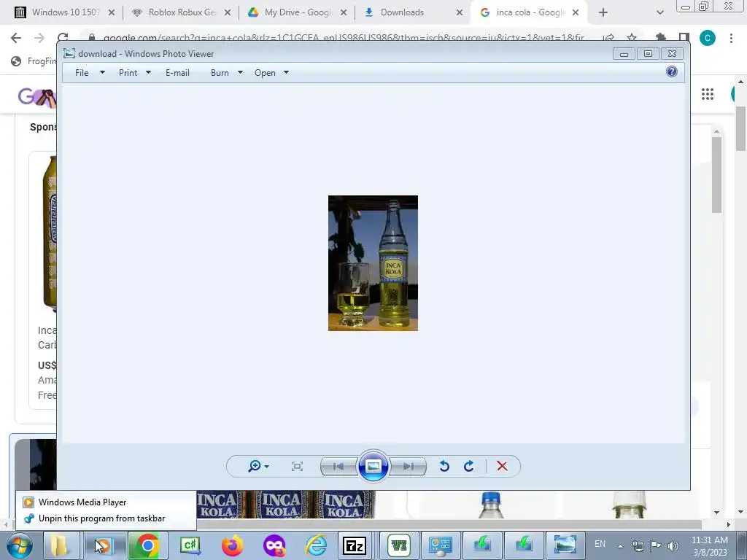Open the Print menu in Photo Viewer
This screenshot has width=747, height=560.
tap(128, 73)
